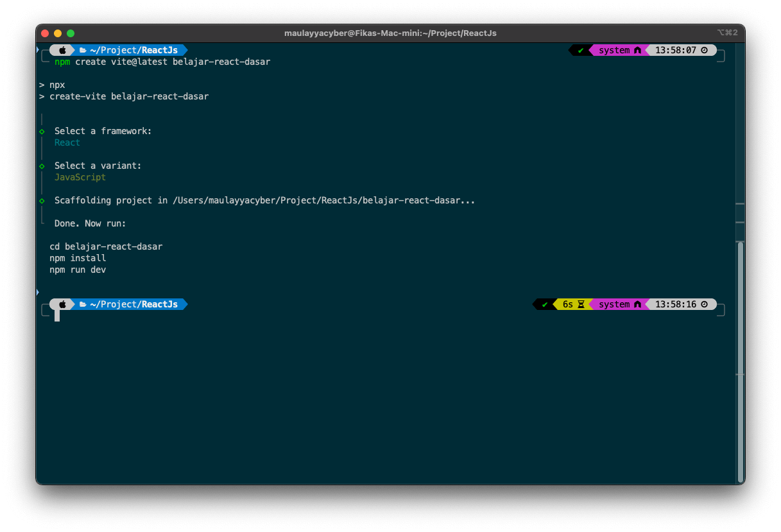Image resolution: width=781 pixels, height=532 pixels.
Task: Click the '> npx' output line
Action: [52, 85]
